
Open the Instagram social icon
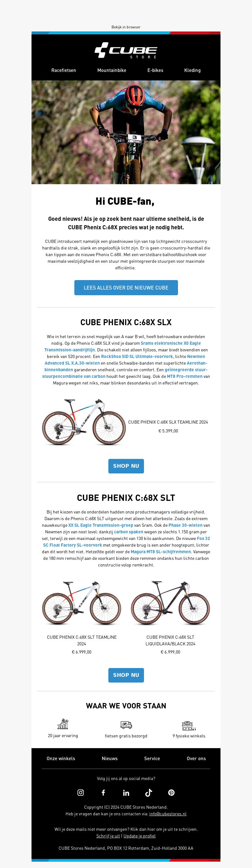point(81,793)
